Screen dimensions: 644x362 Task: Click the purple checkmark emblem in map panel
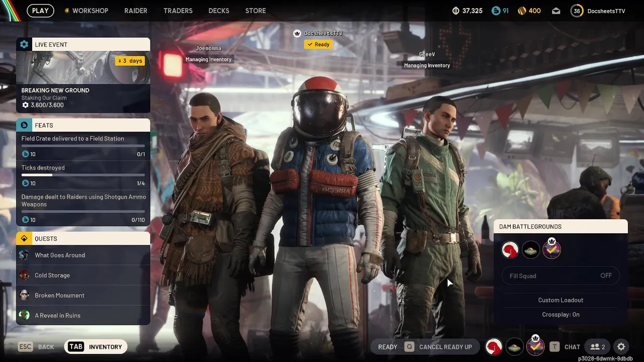click(x=551, y=249)
